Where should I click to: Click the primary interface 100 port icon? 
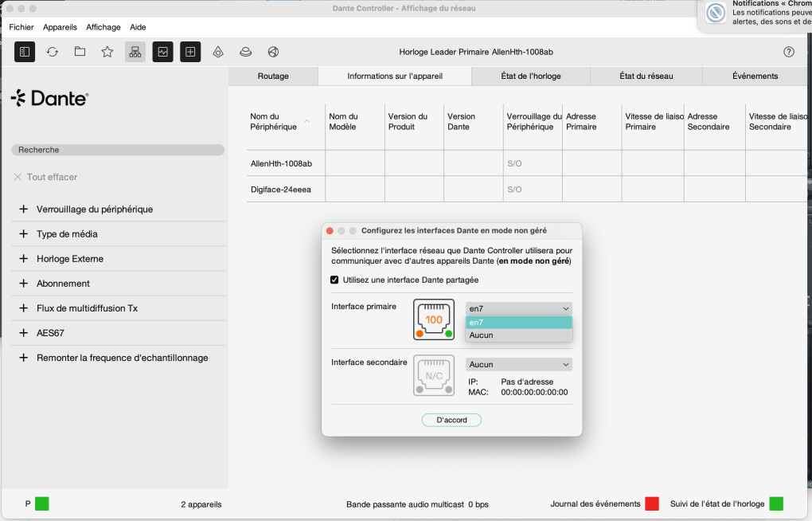tap(434, 319)
